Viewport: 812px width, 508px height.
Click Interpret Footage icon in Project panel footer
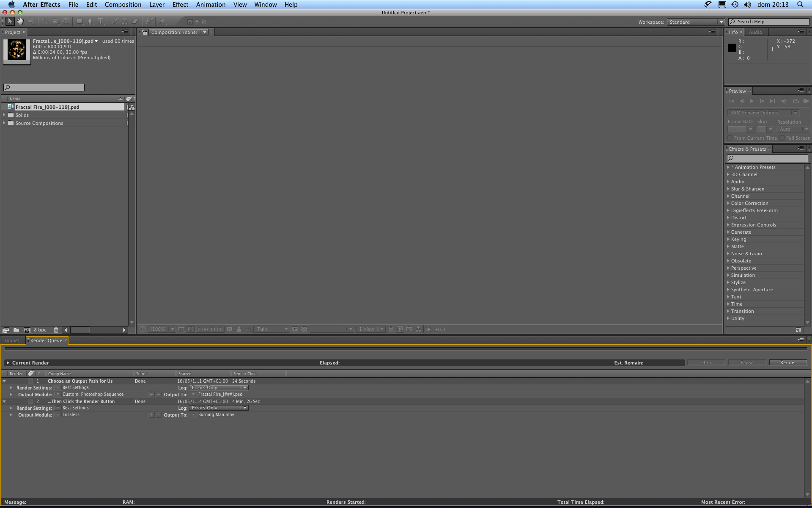pos(6,330)
